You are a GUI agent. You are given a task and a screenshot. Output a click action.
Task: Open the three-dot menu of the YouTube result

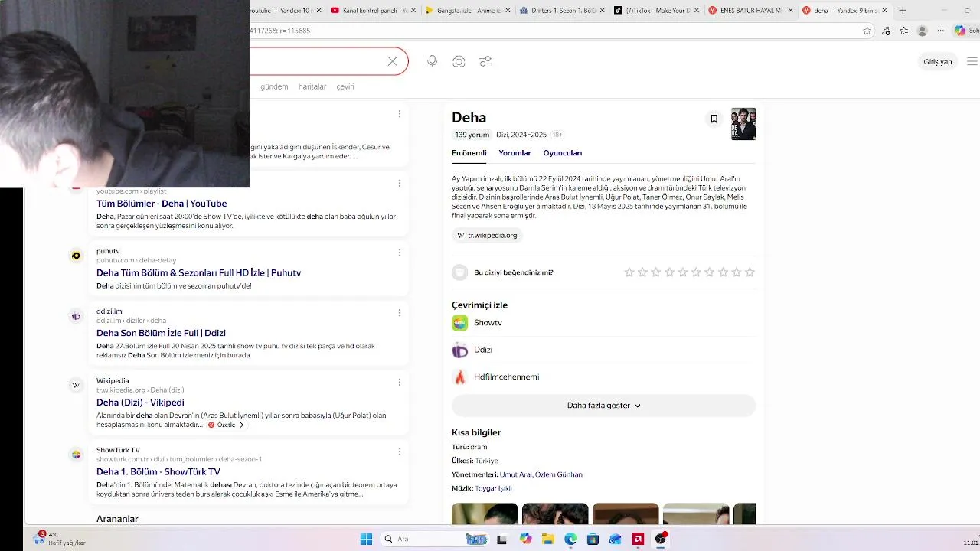click(x=400, y=183)
